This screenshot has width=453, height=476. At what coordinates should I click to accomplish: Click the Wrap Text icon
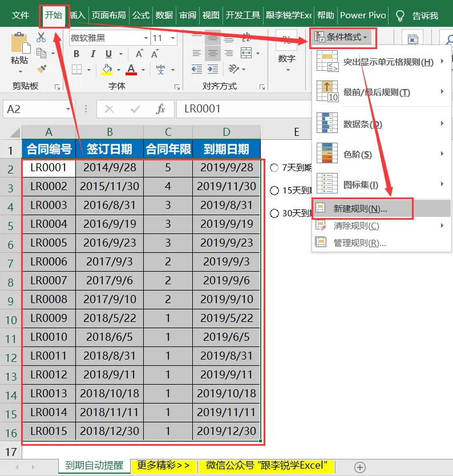tap(246, 37)
